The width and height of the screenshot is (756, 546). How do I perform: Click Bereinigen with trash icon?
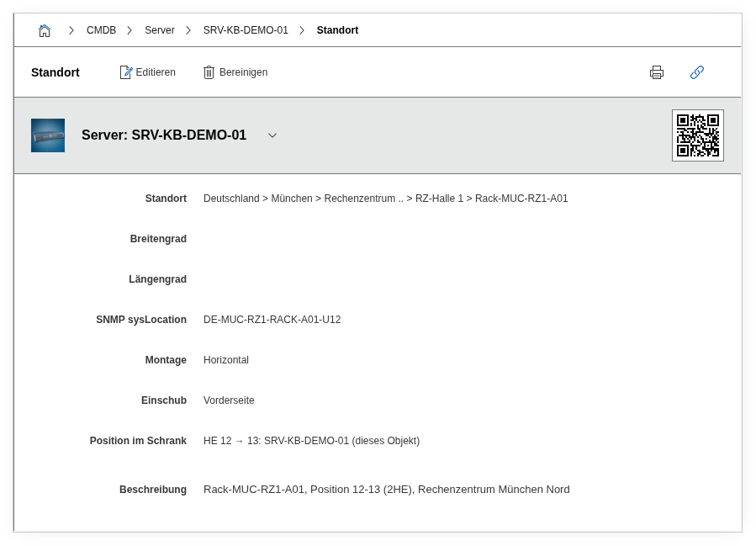[x=235, y=72]
